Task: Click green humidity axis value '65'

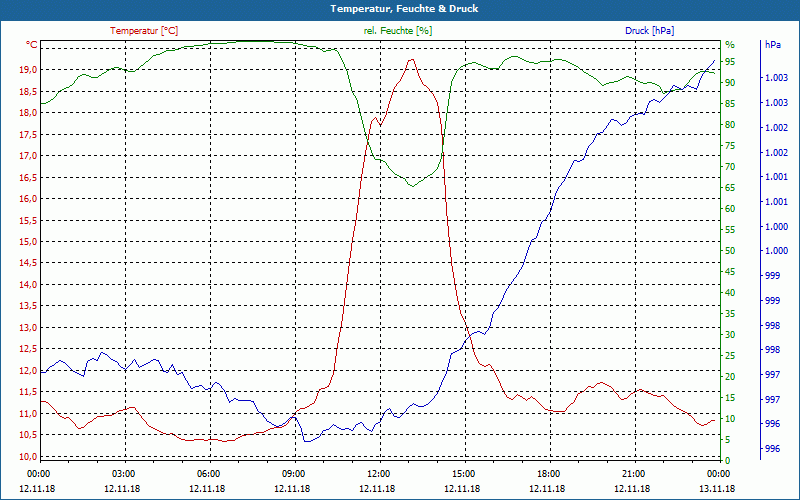Action: click(730, 188)
